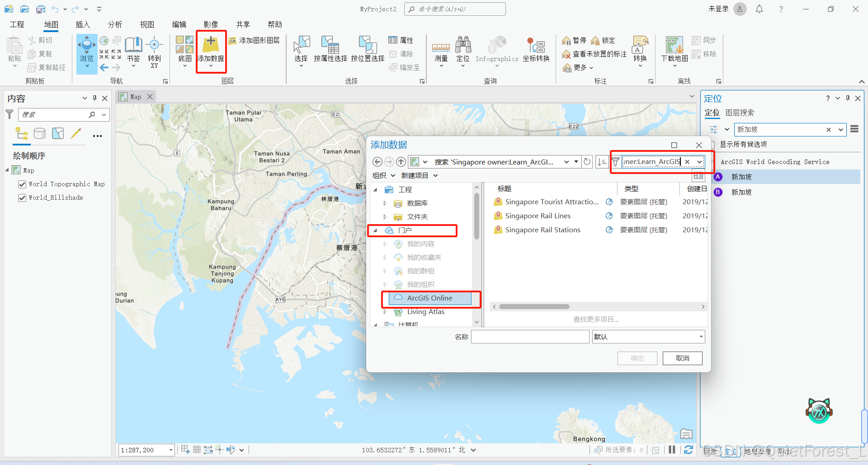The width and height of the screenshot is (868, 465).
Task: Switch to the 影像 (Imagery) ribbon tab
Action: (211, 24)
